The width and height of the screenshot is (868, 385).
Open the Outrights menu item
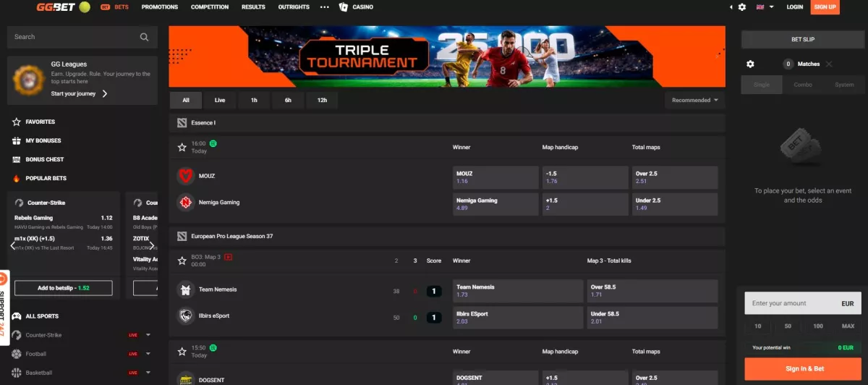[294, 7]
